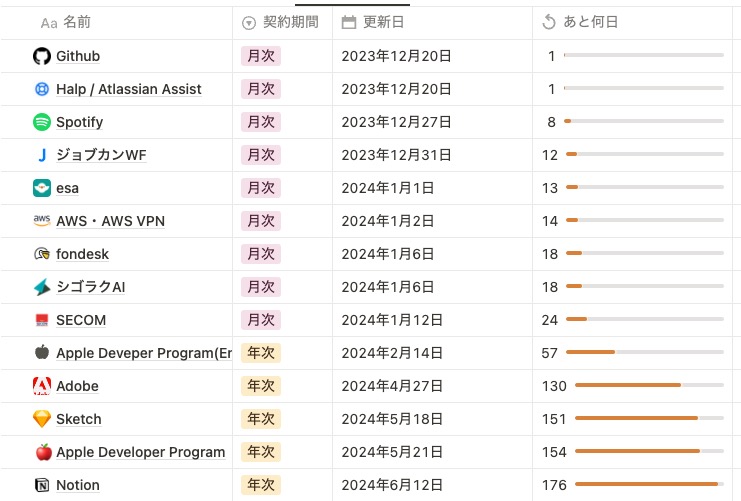Click the gray apple icon for Apple Deveper Program

click(42, 352)
